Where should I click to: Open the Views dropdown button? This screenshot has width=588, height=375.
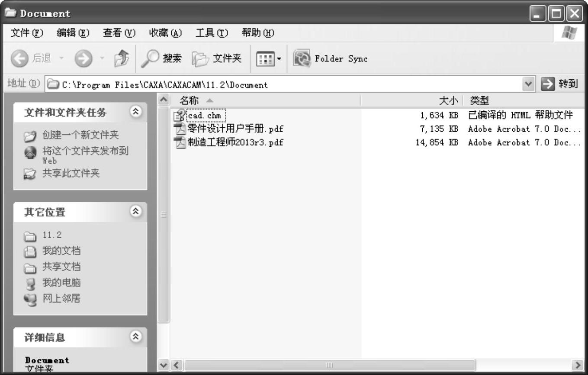point(269,59)
